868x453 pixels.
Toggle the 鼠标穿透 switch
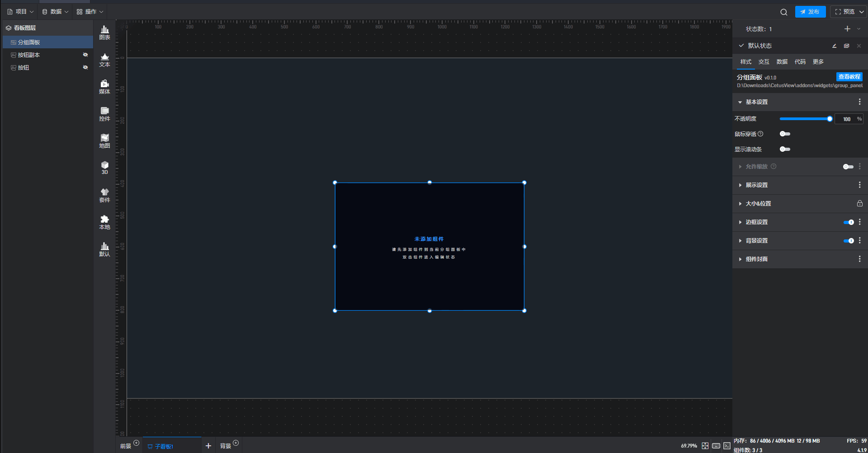785,134
